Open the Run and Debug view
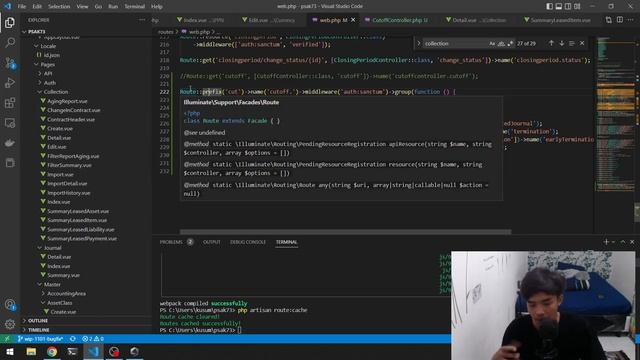640x360 pixels. [10, 83]
